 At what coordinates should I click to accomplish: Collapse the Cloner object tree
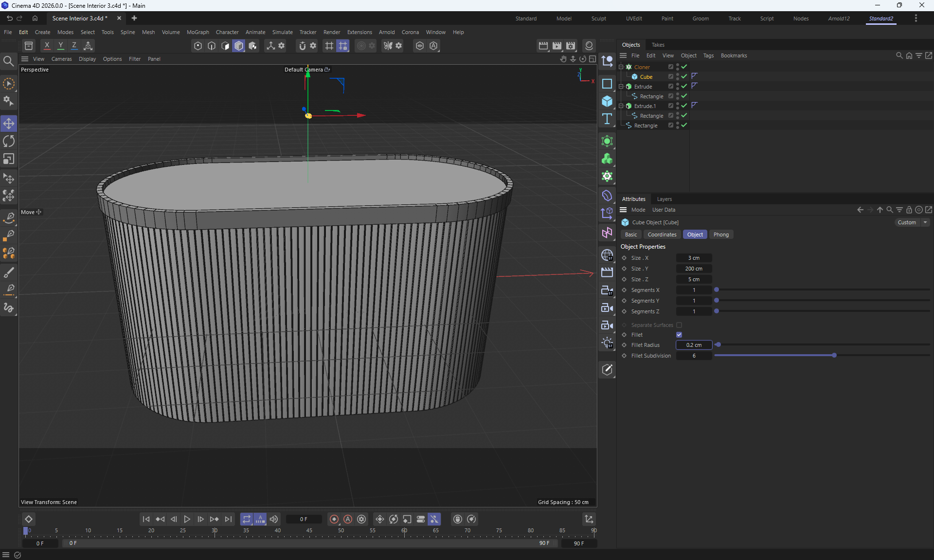pos(621,67)
